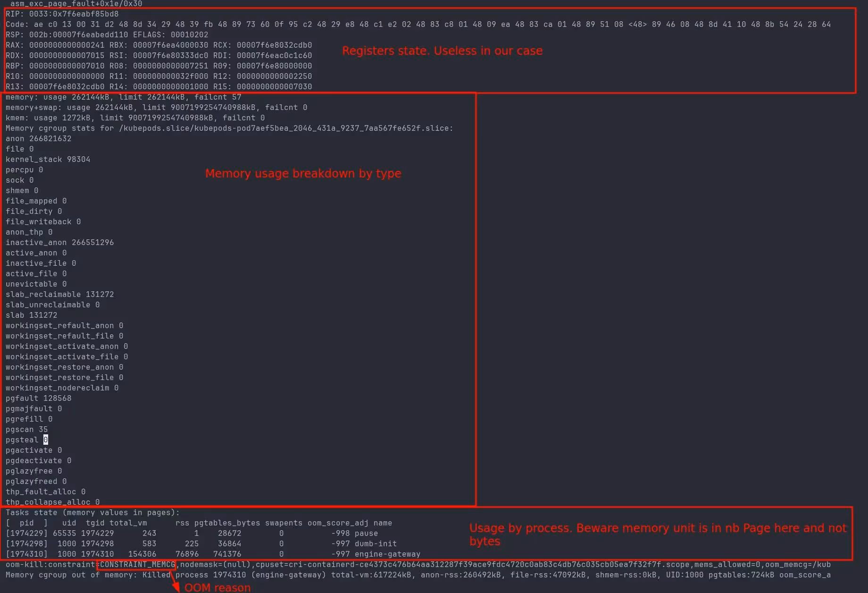Click the 'workingset_refault_file 0' line
Screen dimensions: 868x593
pyautogui.click(x=65, y=336)
